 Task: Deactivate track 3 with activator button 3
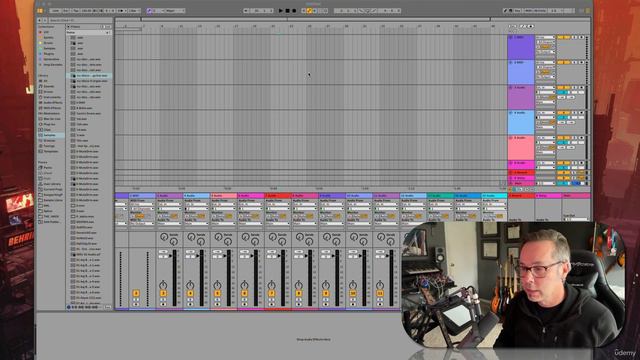(163, 293)
